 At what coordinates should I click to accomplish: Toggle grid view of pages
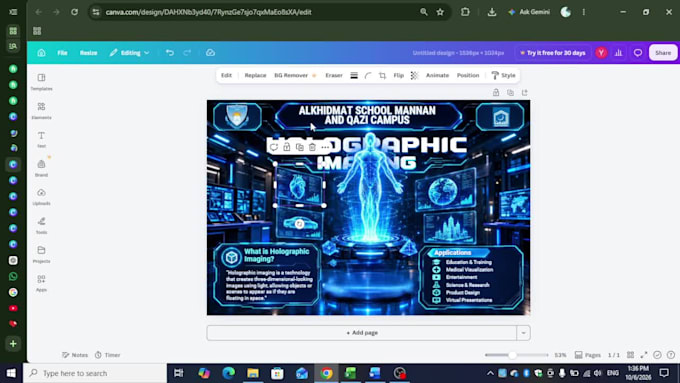630,355
